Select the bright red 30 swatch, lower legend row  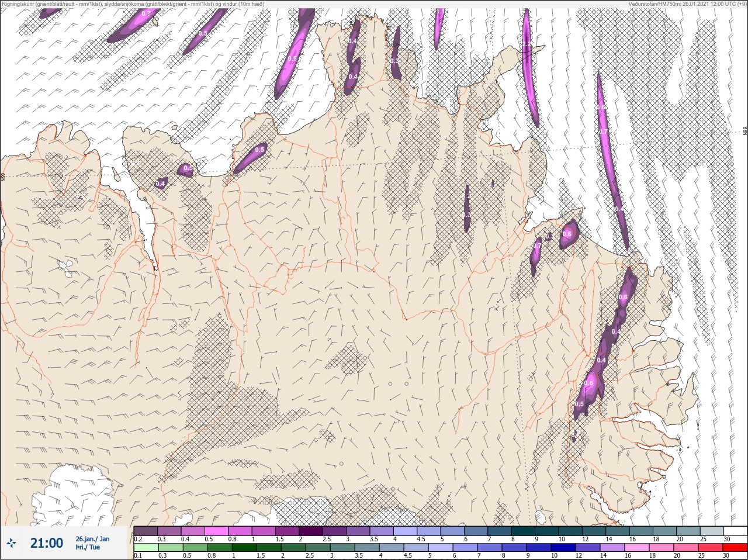click(x=735, y=548)
